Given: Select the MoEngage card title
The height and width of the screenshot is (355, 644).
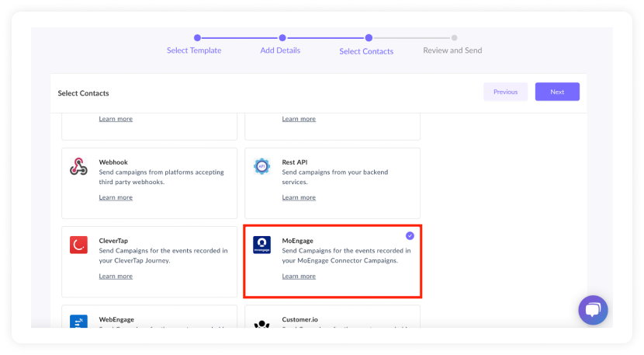Looking at the screenshot, I should click(x=298, y=241).
